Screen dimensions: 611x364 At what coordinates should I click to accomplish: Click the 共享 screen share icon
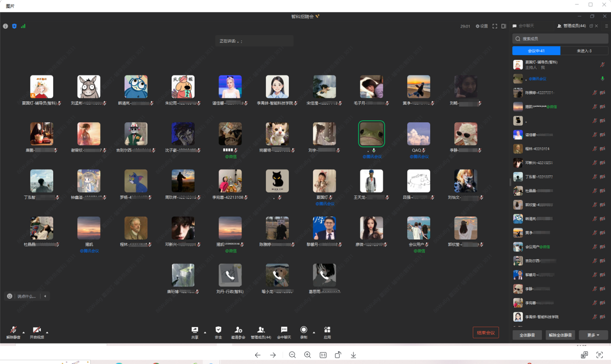195,330
